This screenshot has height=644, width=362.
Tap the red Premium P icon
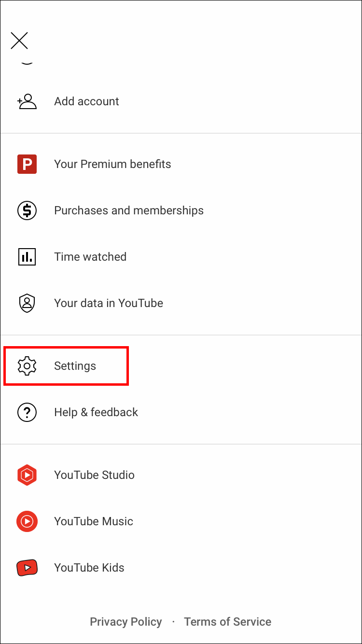(27, 164)
